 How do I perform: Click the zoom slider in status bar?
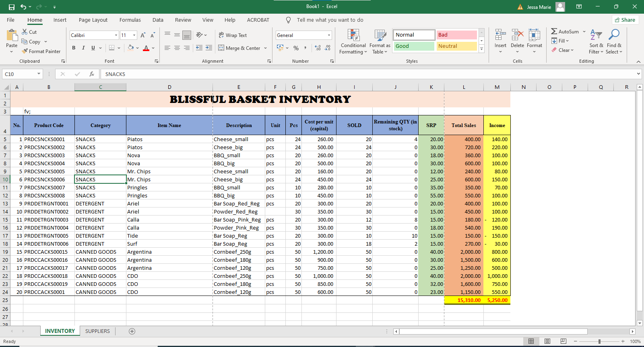click(599, 341)
